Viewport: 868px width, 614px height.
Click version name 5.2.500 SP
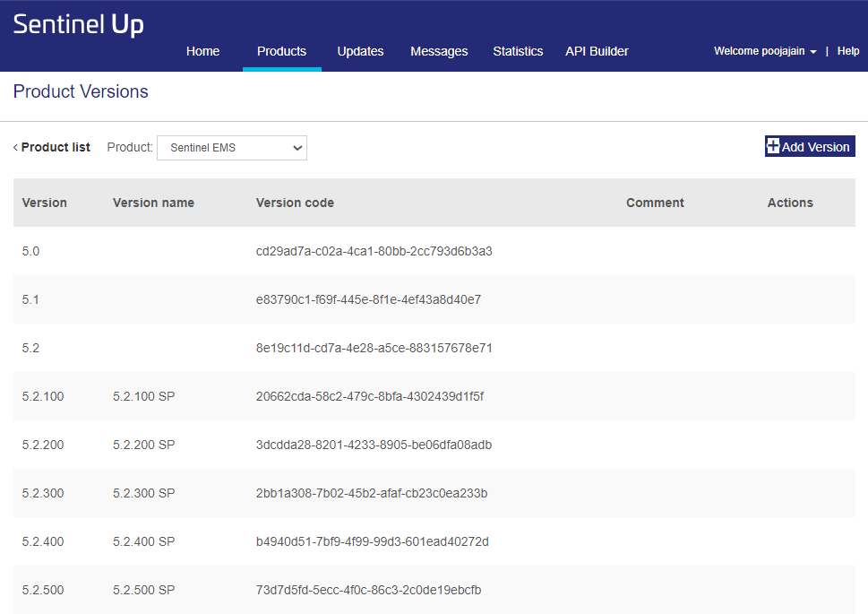[x=144, y=590]
